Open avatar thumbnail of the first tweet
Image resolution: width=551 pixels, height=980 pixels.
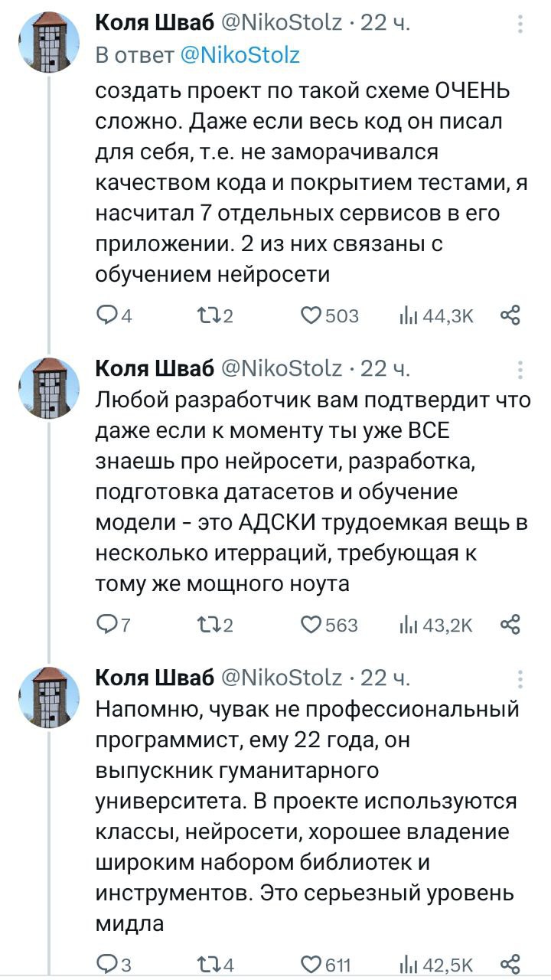pos(49,43)
